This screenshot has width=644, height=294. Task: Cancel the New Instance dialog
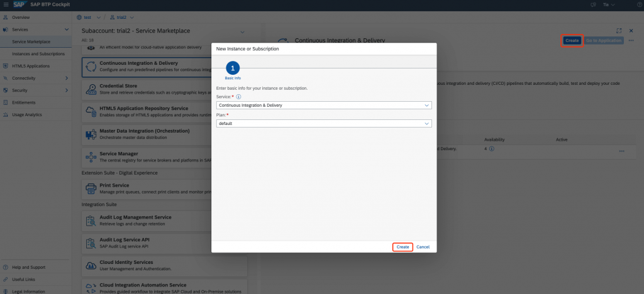click(x=423, y=247)
